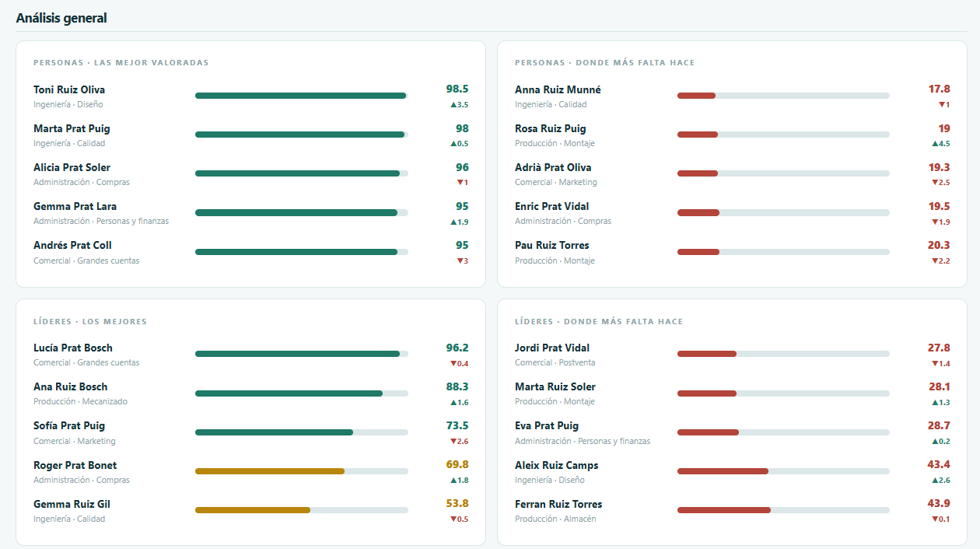
Task: Choose Gemma Ruiz Gil's name
Action: 72,504
